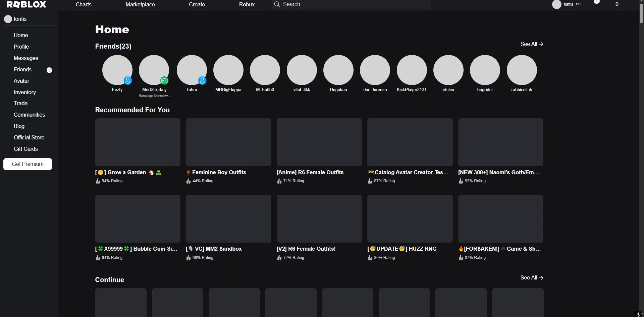Select Inventory in the left sidebar
The width and height of the screenshot is (644, 317).
coord(24,92)
